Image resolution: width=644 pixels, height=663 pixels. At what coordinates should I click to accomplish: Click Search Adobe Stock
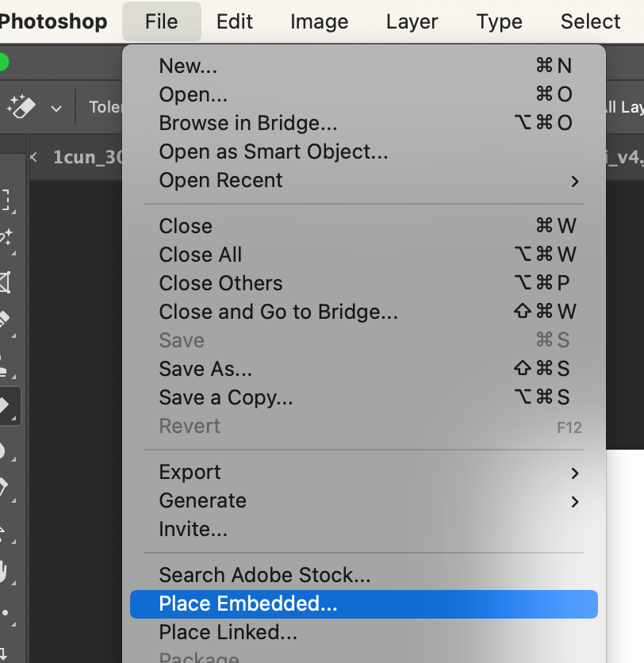click(265, 575)
